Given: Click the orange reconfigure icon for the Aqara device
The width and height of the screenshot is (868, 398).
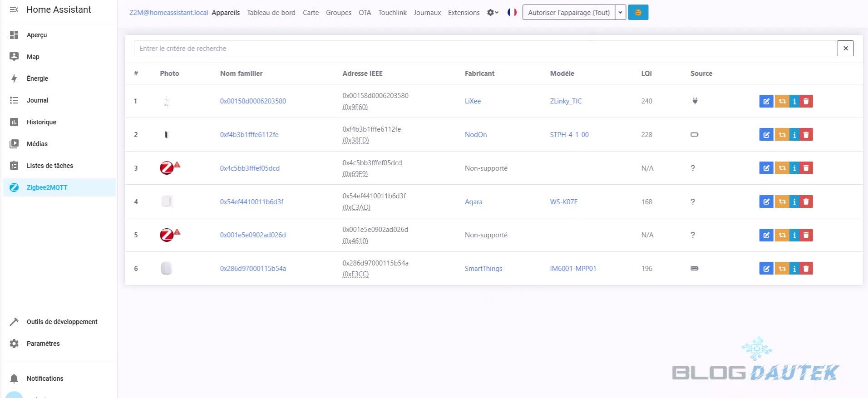Looking at the screenshot, I should pyautogui.click(x=782, y=201).
